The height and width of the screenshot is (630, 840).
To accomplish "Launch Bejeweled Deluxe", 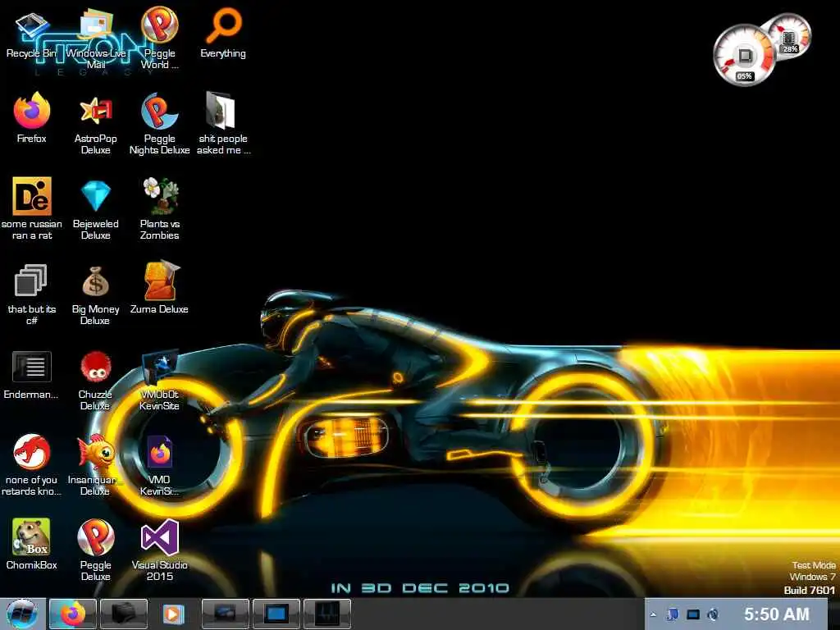I will tap(95, 209).
